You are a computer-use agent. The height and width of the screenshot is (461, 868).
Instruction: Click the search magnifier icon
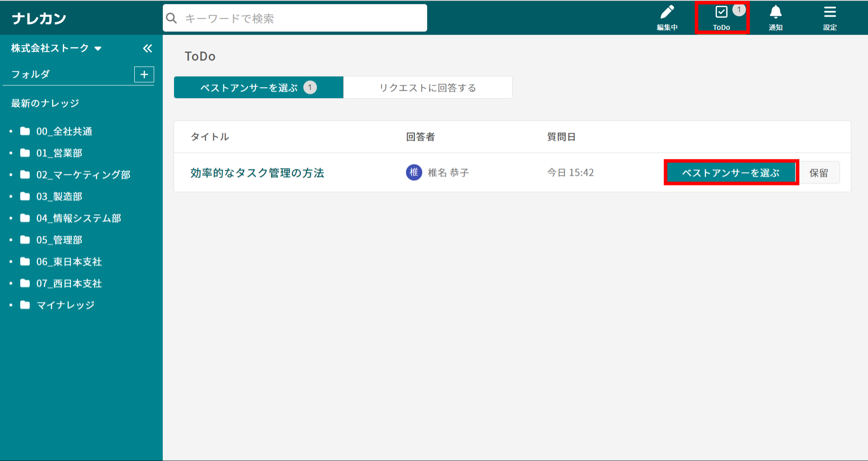pyautogui.click(x=172, y=19)
